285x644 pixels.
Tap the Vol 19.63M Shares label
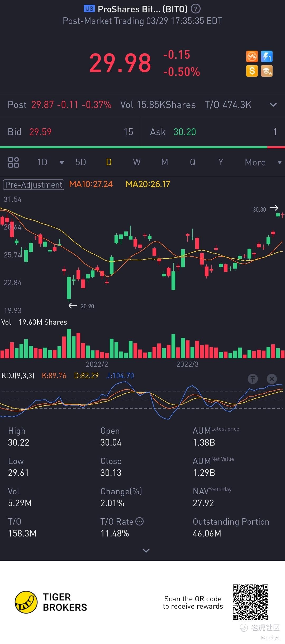click(34, 322)
